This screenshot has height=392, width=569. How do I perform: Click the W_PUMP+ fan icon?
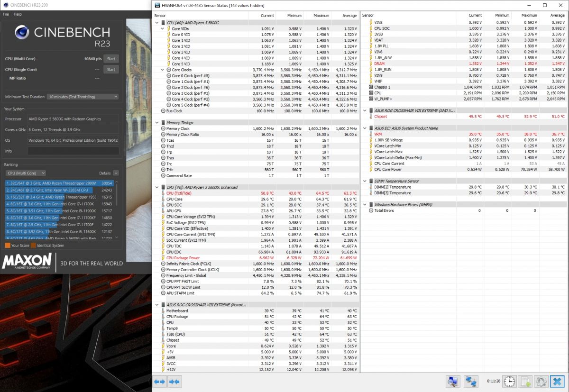(x=371, y=99)
